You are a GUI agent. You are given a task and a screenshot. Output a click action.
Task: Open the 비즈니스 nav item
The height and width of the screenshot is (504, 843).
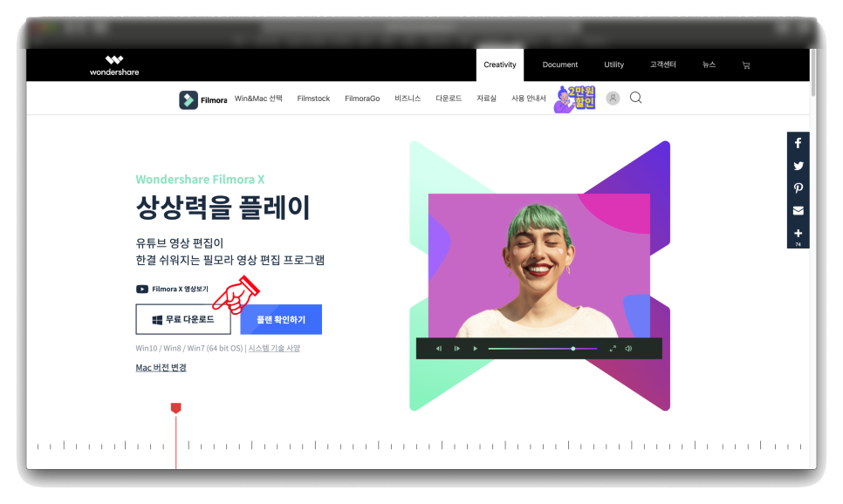coord(408,99)
